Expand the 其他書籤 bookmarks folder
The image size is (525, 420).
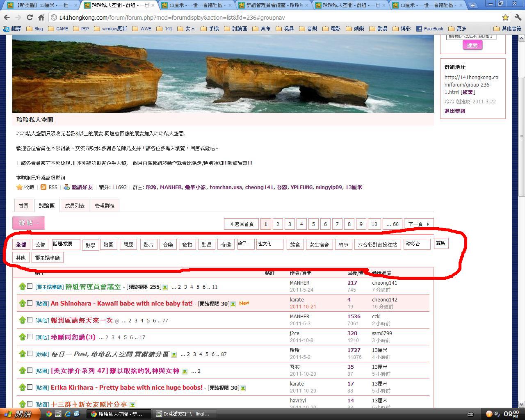point(507,29)
